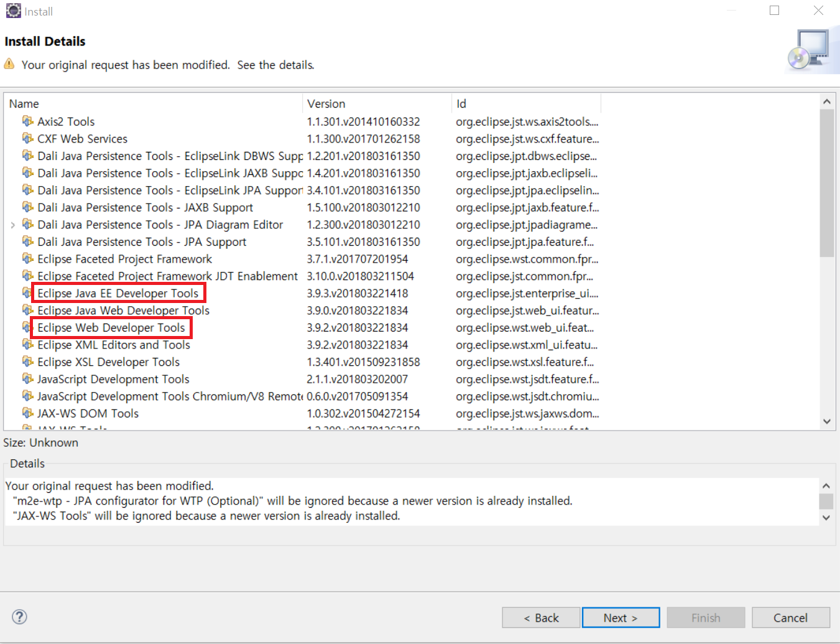Click the icon beside Eclipse Java Web Developer Tools
840x644 pixels.
[28, 310]
